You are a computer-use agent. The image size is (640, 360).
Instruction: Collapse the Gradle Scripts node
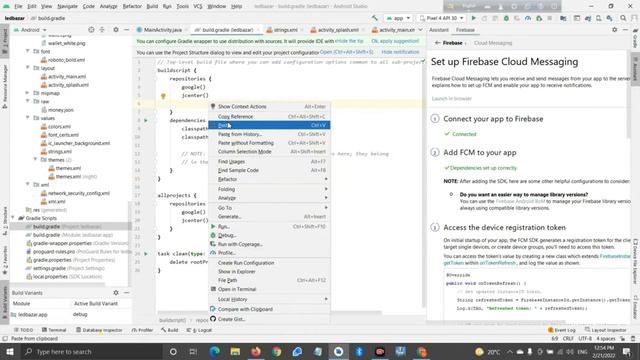pos(13,218)
